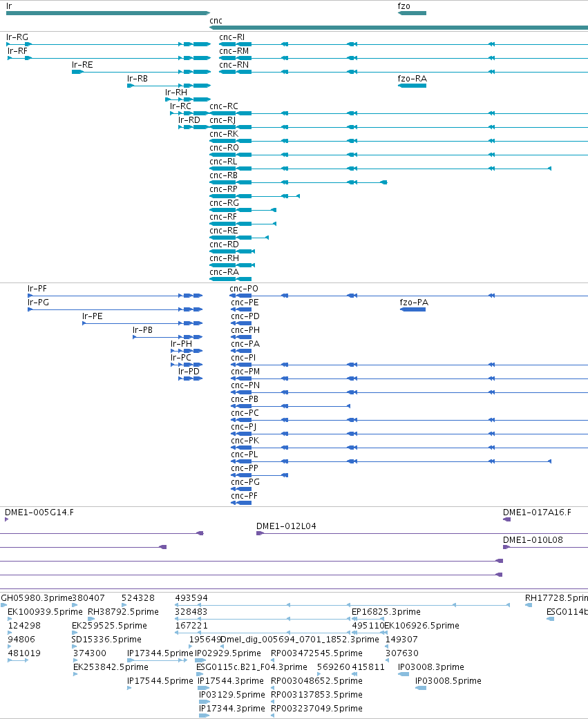Click the IP03008.3prime EST label
The image size is (588, 719).
(431, 667)
